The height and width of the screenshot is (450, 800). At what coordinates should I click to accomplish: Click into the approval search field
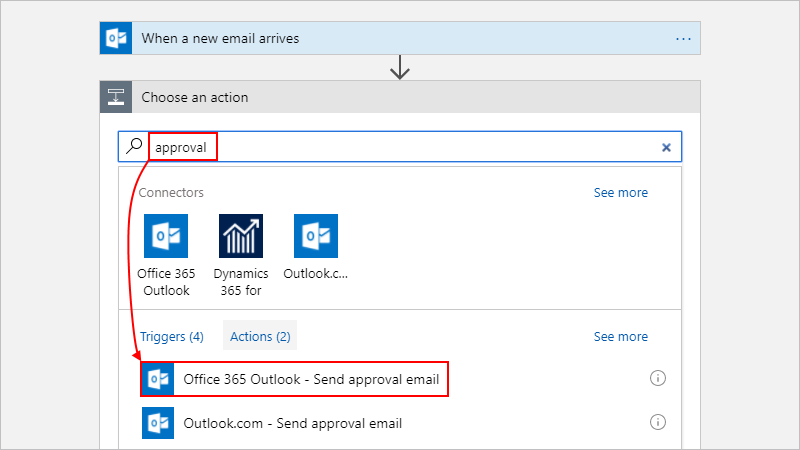tap(400, 147)
